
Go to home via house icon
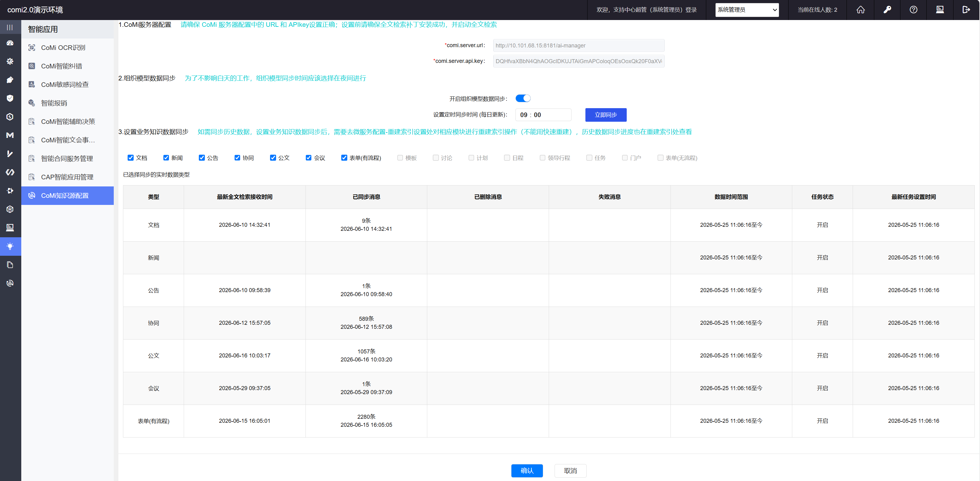tap(860, 10)
